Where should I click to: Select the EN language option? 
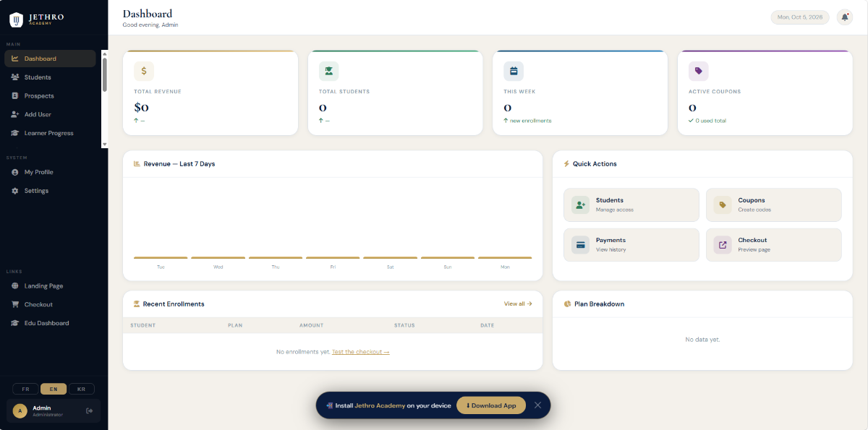coord(54,389)
